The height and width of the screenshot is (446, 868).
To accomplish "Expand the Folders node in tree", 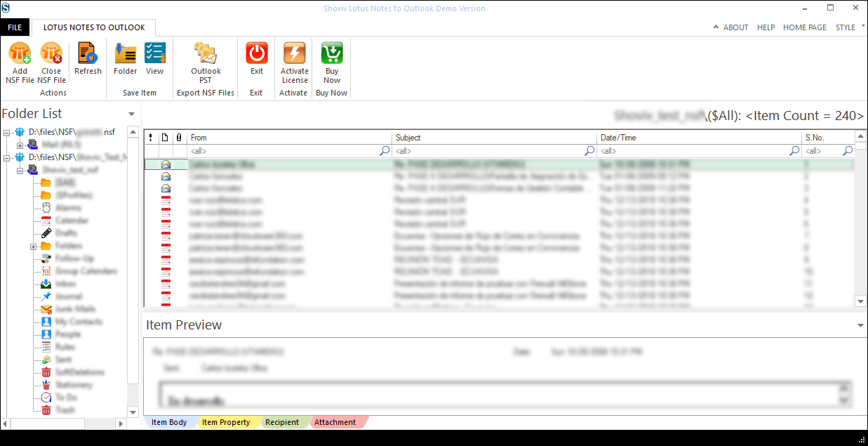I will pos(33,247).
